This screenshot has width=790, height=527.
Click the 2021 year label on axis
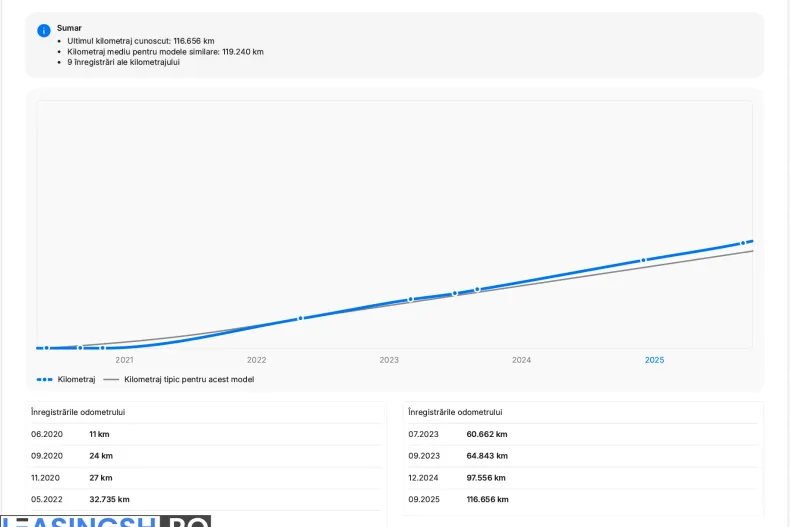[x=124, y=360]
